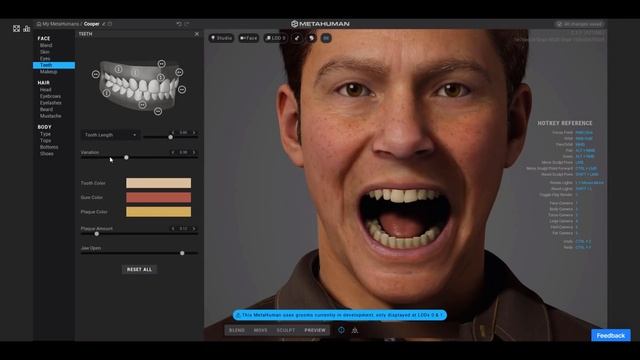The image size is (640, 360).
Task: Switch to Move mode in the bottom bar
Action: click(x=260, y=330)
